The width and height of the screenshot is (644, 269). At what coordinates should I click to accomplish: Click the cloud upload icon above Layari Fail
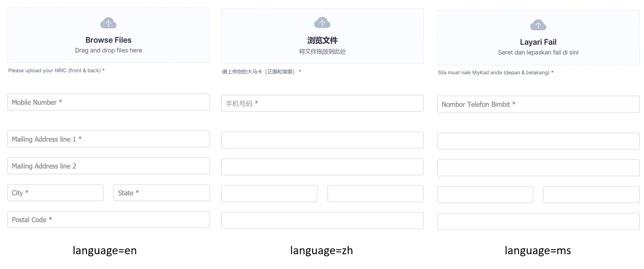pos(538,25)
